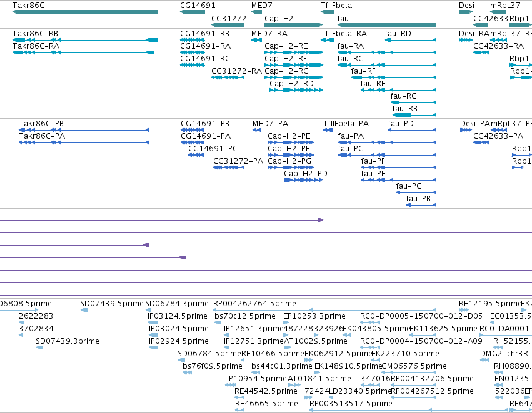Viewport: 532px width, 413px height.
Task: Open clone RC0-DP0004-150700-012-A09 label
Action: (x=421, y=341)
